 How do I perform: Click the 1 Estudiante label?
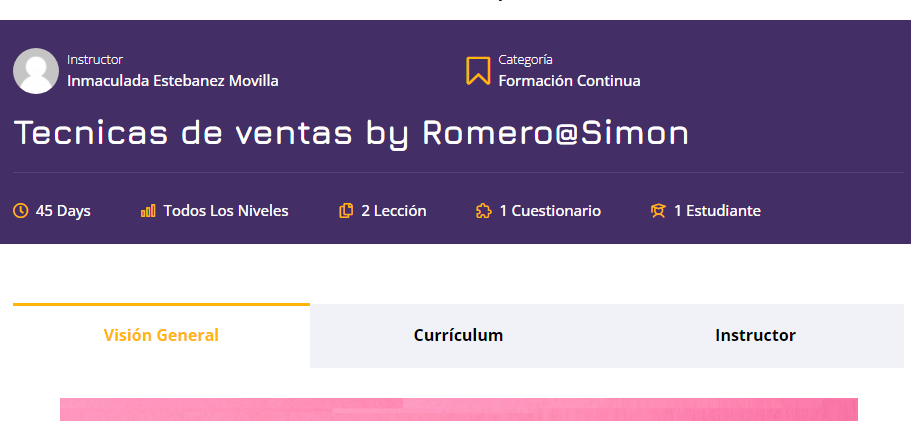[x=717, y=211]
